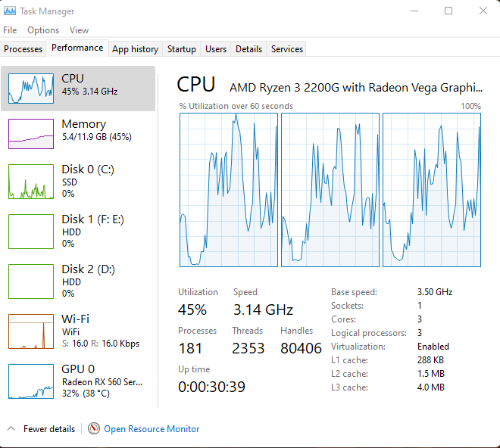The width and height of the screenshot is (500, 448).
Task: Click the Speed 3.14 GHz value
Action: [263, 310]
